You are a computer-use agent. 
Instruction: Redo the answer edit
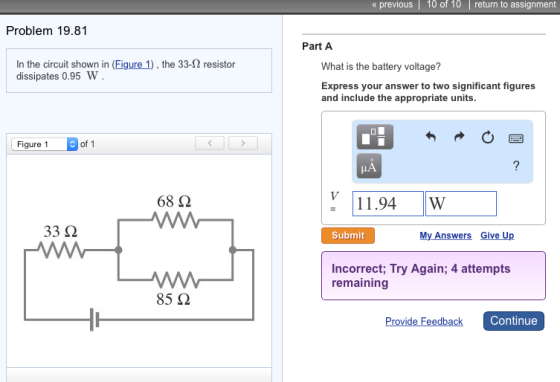[x=459, y=136]
